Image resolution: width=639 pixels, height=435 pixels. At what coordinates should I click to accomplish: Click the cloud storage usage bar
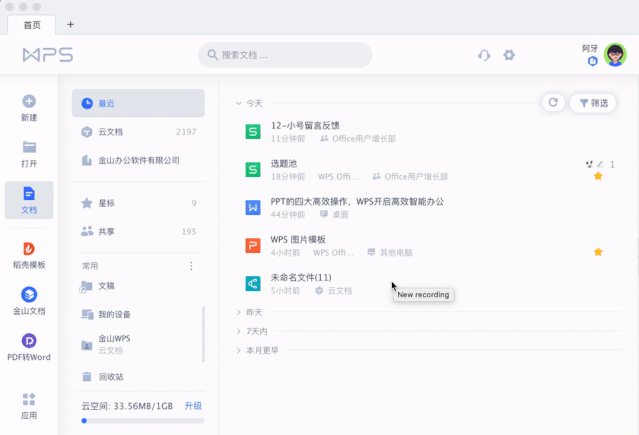pos(142,420)
